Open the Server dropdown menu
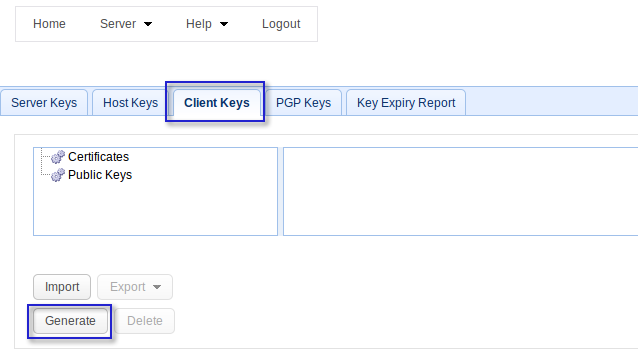638x360 pixels. [126, 24]
